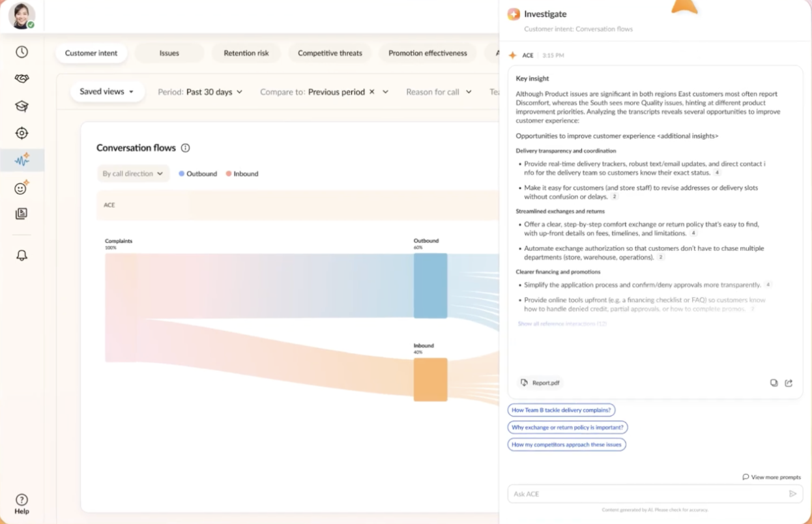Click the target/goals icon in sidebar
Screen dimensions: 812x524
[x=22, y=133]
